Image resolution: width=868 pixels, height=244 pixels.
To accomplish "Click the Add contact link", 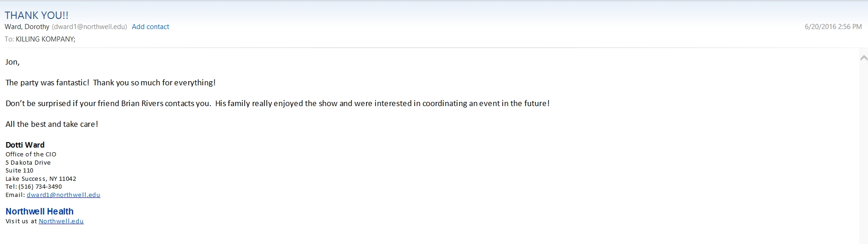I will click(x=150, y=27).
